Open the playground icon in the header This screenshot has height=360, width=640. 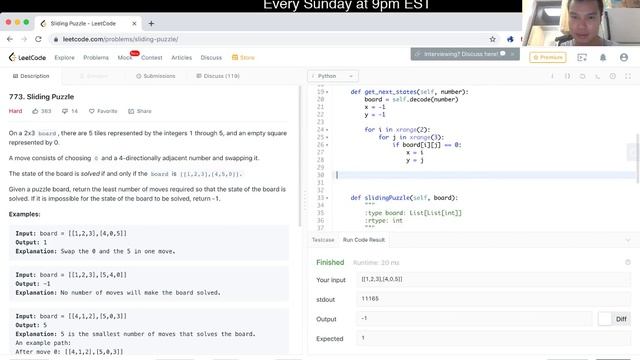coord(582,58)
